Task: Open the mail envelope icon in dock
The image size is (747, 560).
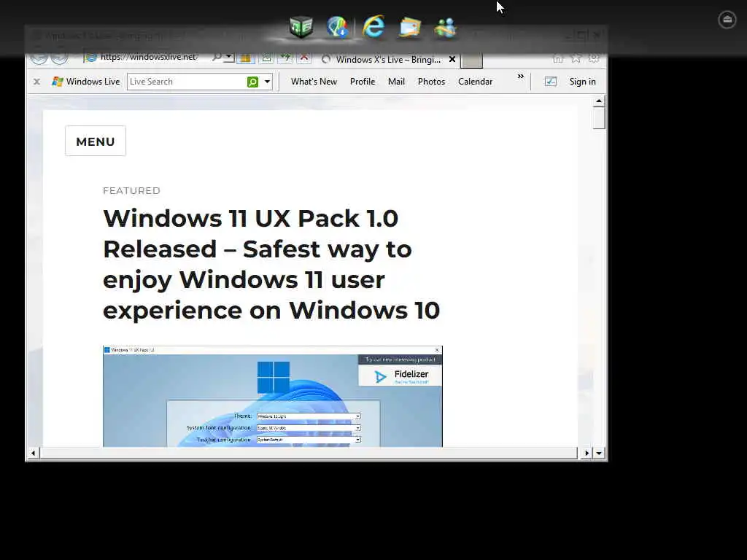Action: tap(410, 27)
